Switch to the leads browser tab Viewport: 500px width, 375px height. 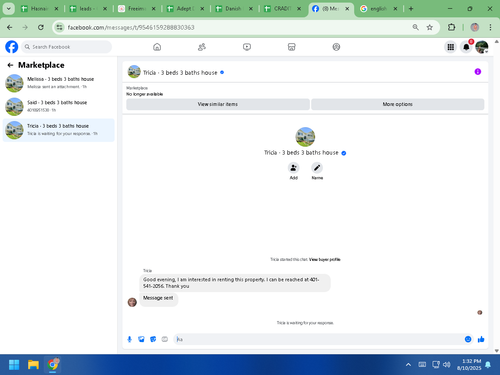tap(88, 9)
